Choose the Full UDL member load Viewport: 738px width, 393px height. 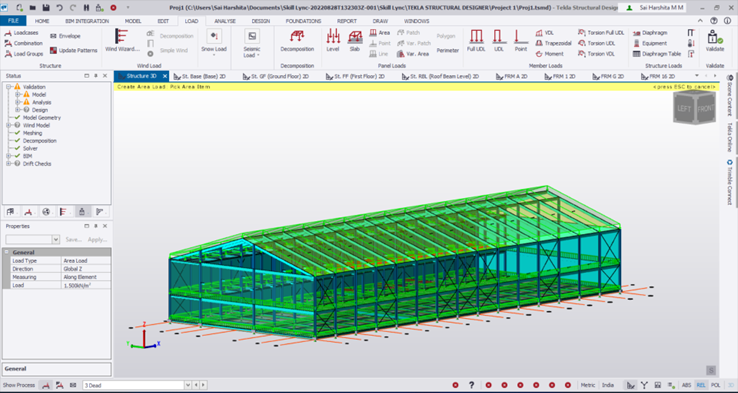tap(476, 40)
